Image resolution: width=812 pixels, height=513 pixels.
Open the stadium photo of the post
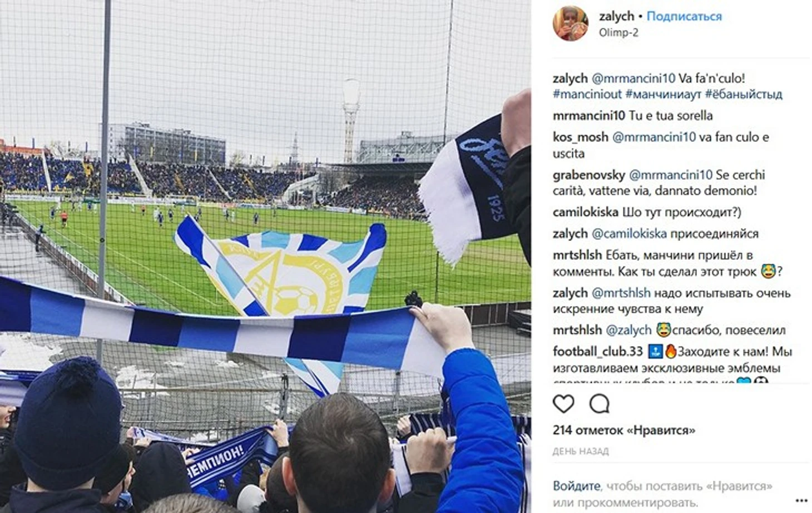[x=265, y=256]
